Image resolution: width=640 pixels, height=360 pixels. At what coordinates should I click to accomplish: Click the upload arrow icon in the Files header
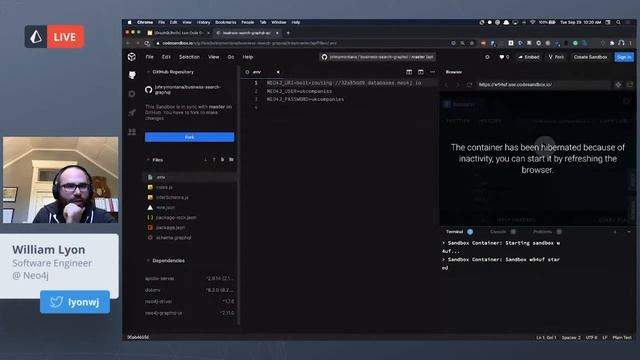tap(214, 160)
